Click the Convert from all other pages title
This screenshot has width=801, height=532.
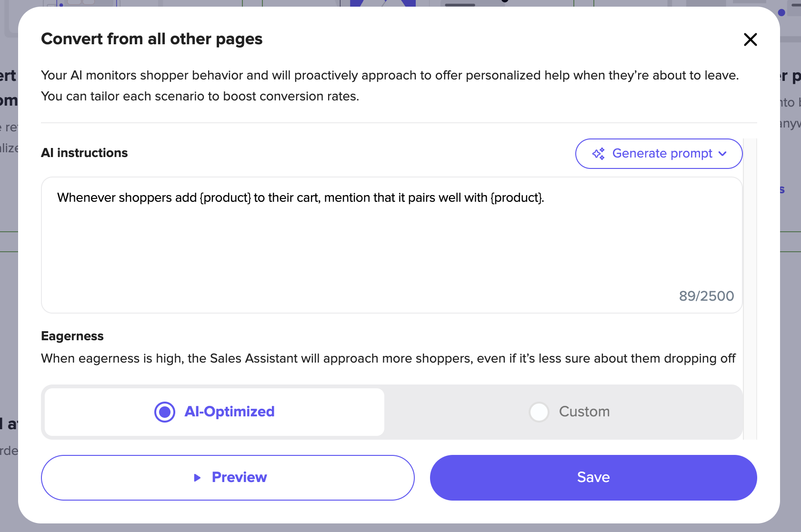tap(151, 39)
